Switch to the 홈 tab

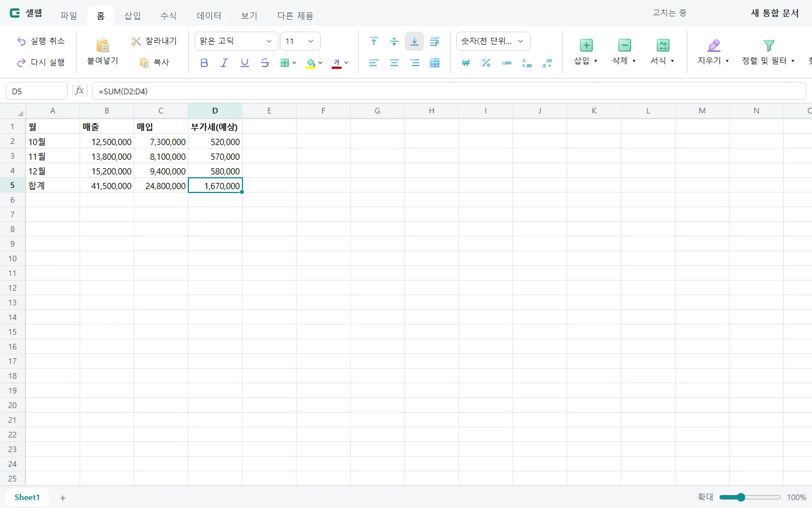pos(101,16)
